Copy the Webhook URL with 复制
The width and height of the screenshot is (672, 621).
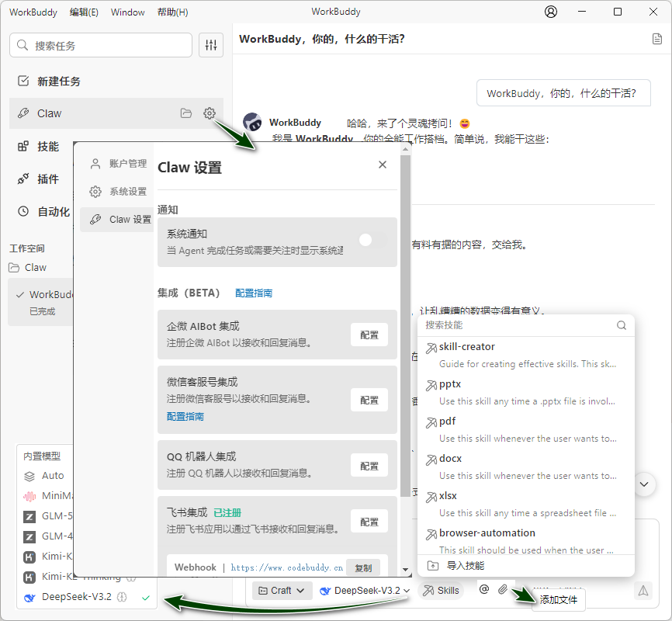(363, 567)
